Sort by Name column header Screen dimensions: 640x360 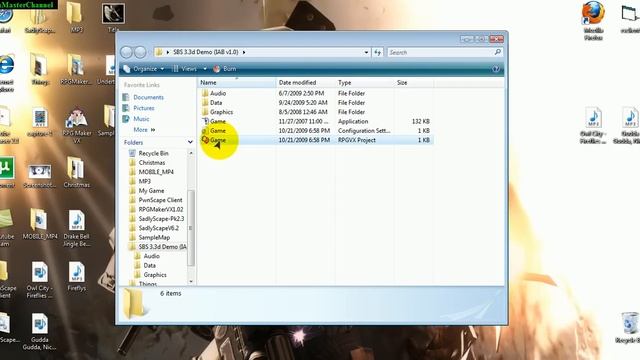237,82
